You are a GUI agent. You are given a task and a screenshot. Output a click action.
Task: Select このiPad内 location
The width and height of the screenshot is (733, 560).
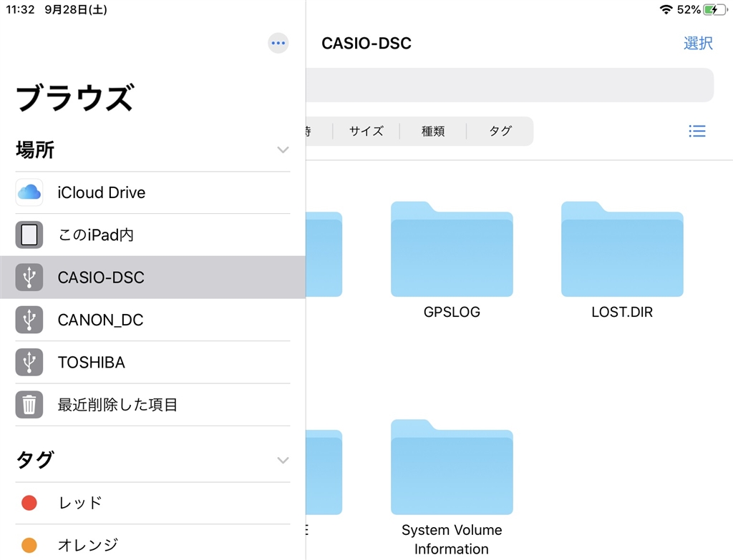click(153, 235)
